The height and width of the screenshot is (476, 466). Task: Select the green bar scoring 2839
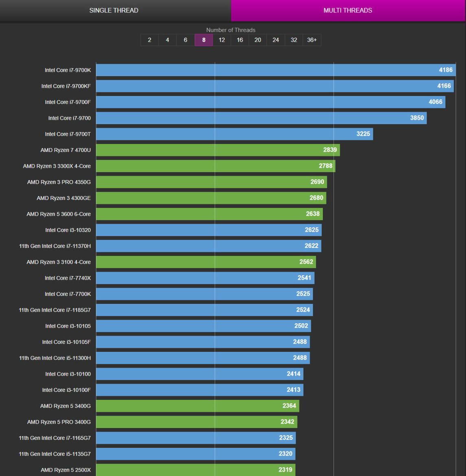pos(218,150)
